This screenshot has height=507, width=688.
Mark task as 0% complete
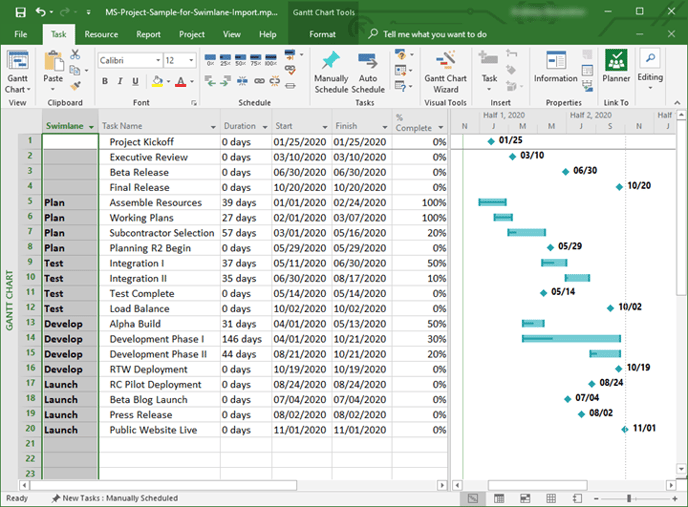pos(210,60)
